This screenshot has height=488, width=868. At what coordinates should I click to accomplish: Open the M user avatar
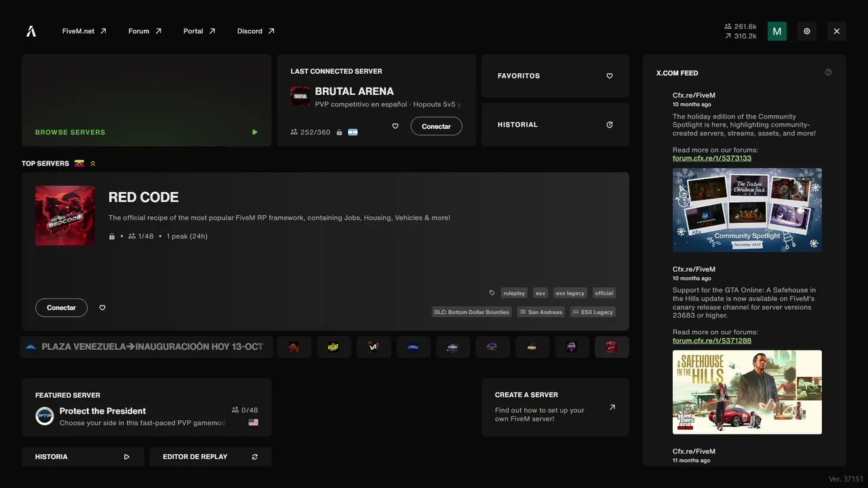click(777, 31)
